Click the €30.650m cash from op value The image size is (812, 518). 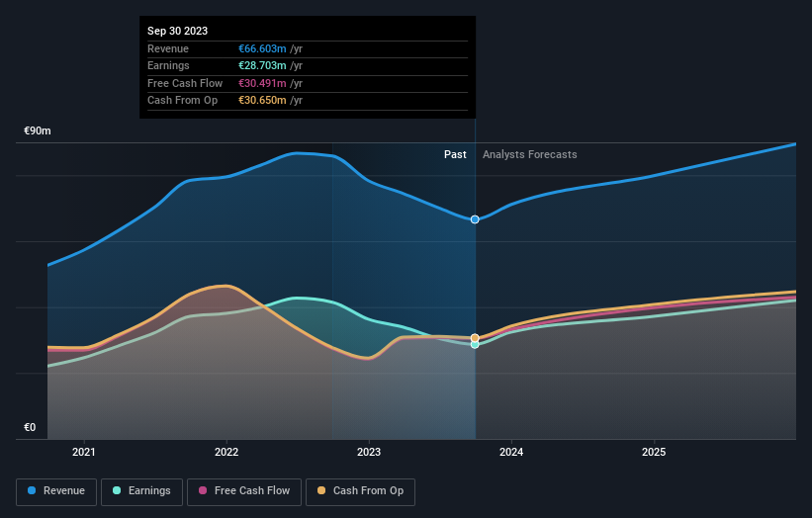click(x=262, y=101)
